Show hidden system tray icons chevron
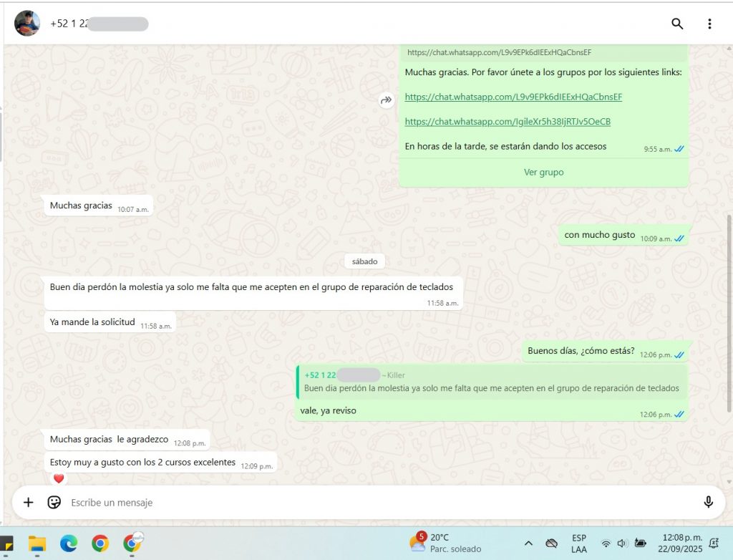Viewport: 733px width, 560px height. [528, 544]
